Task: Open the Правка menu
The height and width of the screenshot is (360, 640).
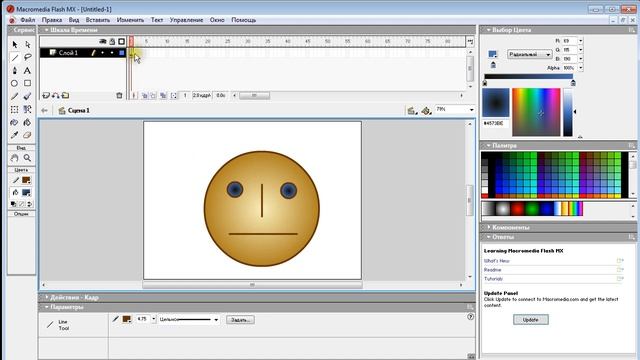Action: click(x=52, y=20)
